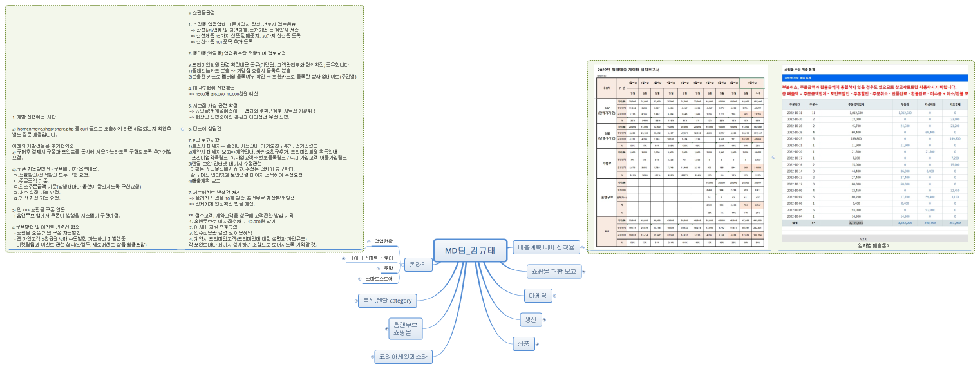Screen dimensions: 980x369
Task: Select the 네이버 스마트 스토어 subtopic
Action: tap(370, 258)
